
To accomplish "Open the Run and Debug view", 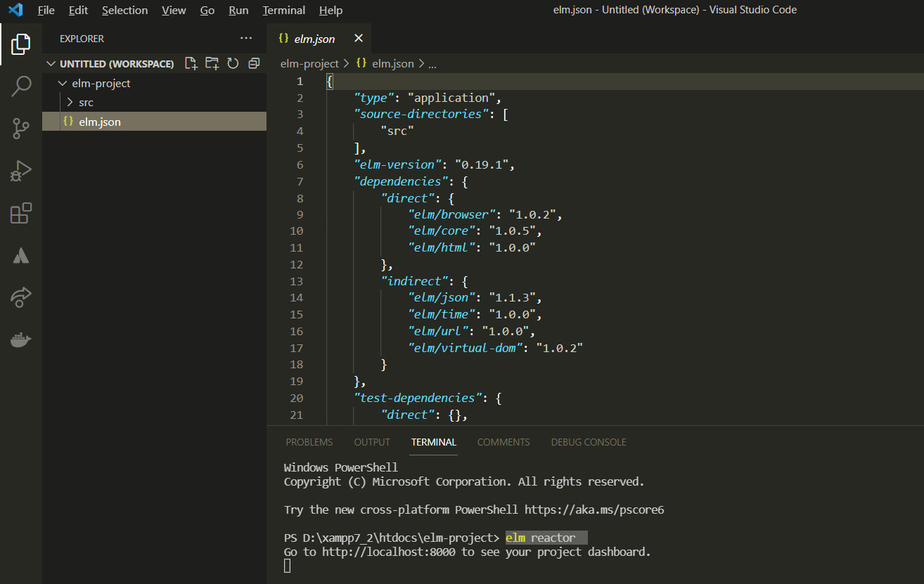I will (x=20, y=170).
